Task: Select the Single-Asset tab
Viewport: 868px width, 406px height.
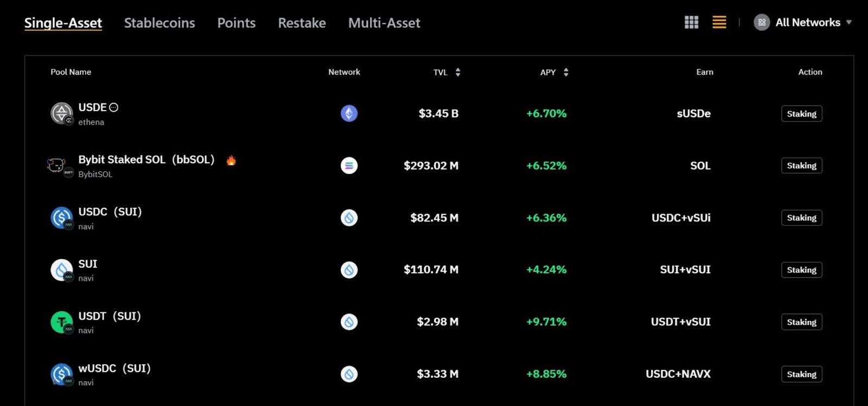Action: (x=63, y=23)
